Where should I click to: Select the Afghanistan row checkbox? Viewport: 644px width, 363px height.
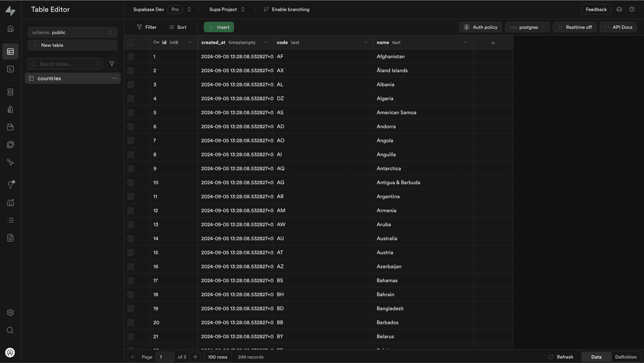(x=130, y=56)
